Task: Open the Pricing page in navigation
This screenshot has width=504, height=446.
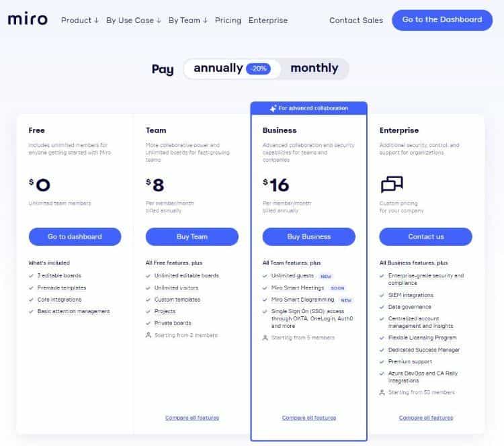Action: tap(228, 20)
